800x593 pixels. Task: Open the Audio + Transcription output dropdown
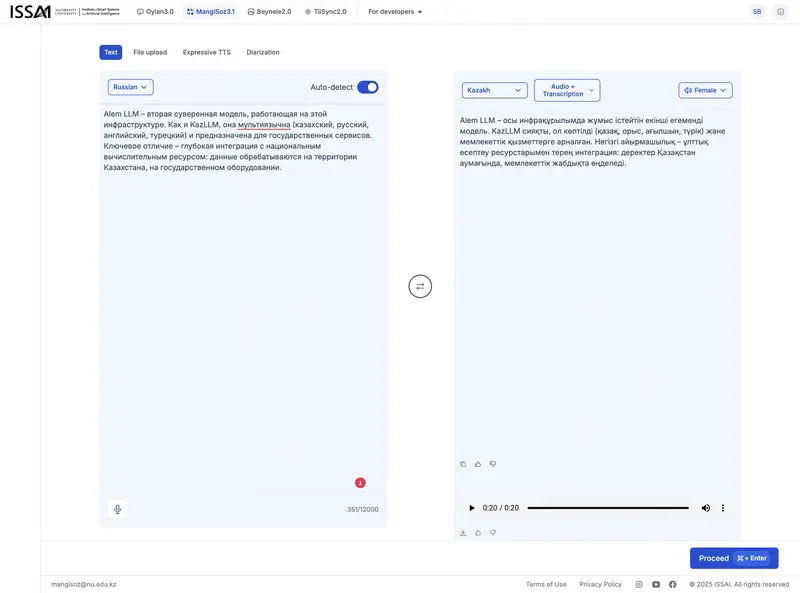(x=566, y=89)
